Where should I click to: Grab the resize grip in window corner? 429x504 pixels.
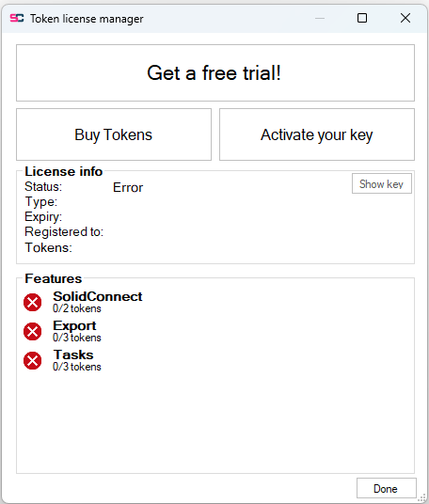pos(422,497)
